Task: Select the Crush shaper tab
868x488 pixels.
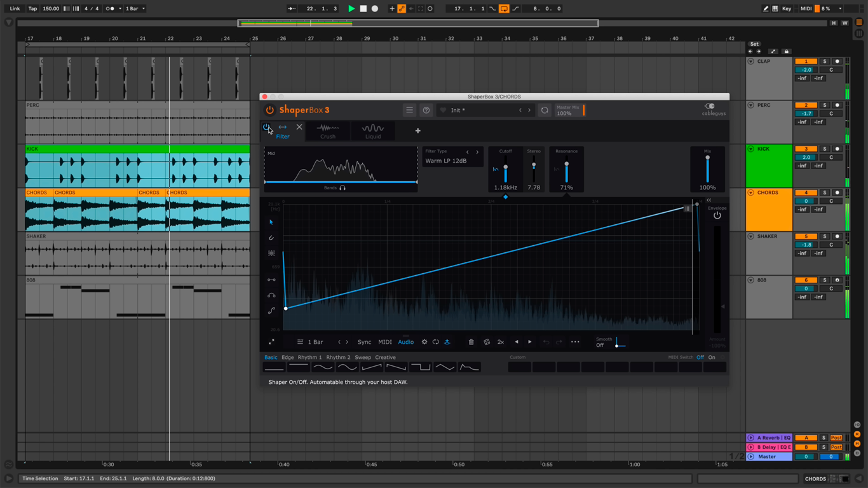Action: (x=328, y=131)
